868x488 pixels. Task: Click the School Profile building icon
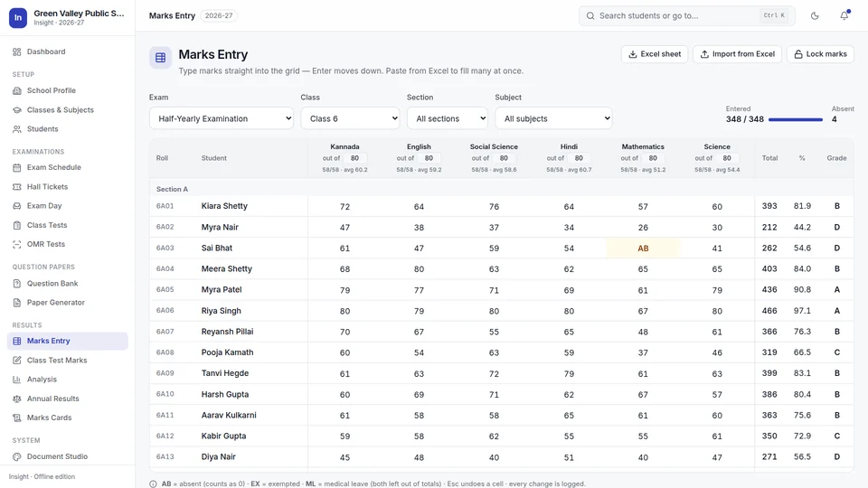pos(16,90)
